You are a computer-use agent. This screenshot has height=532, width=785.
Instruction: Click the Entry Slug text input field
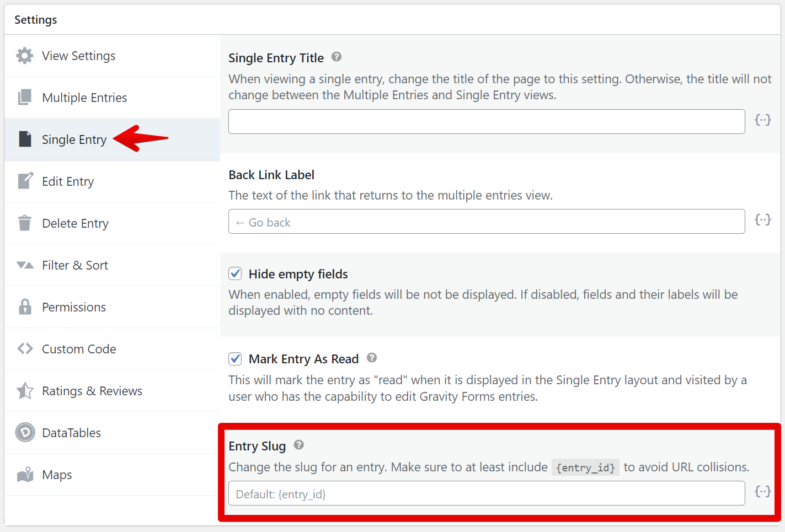(486, 493)
